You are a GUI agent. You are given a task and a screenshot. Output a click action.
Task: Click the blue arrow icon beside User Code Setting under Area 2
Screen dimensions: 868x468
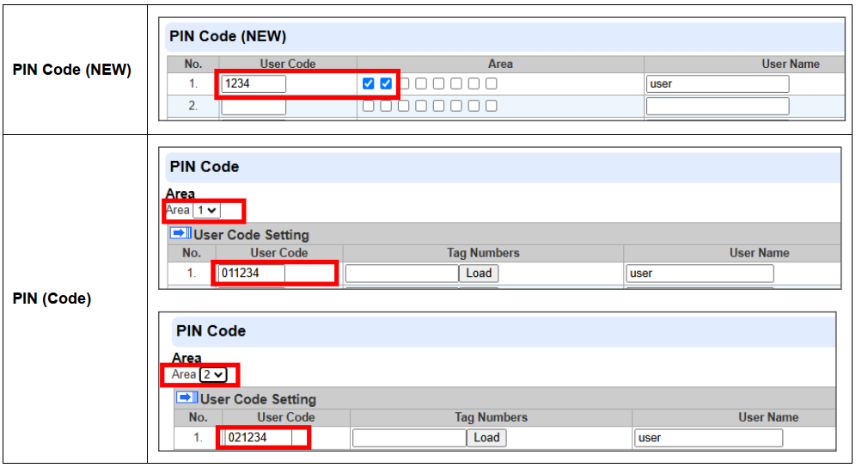[187, 397]
